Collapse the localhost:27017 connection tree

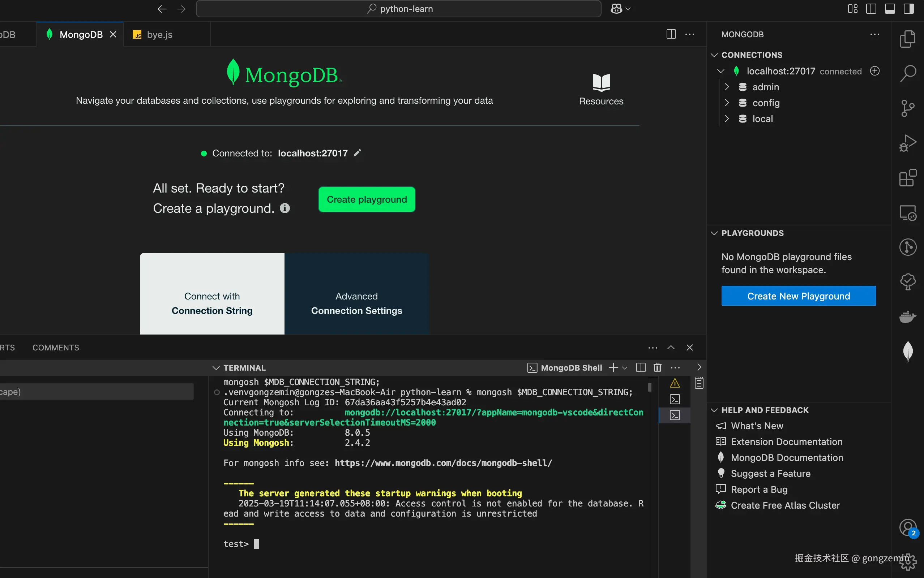click(720, 71)
